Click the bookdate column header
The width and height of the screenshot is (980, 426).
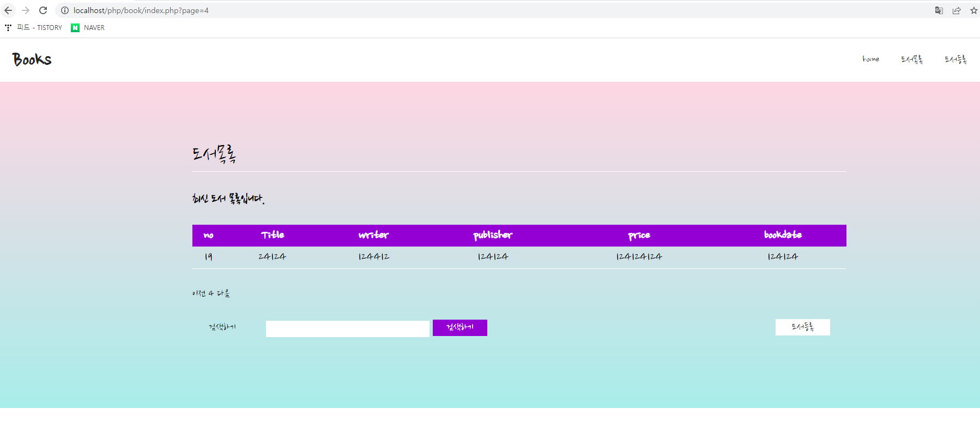783,235
